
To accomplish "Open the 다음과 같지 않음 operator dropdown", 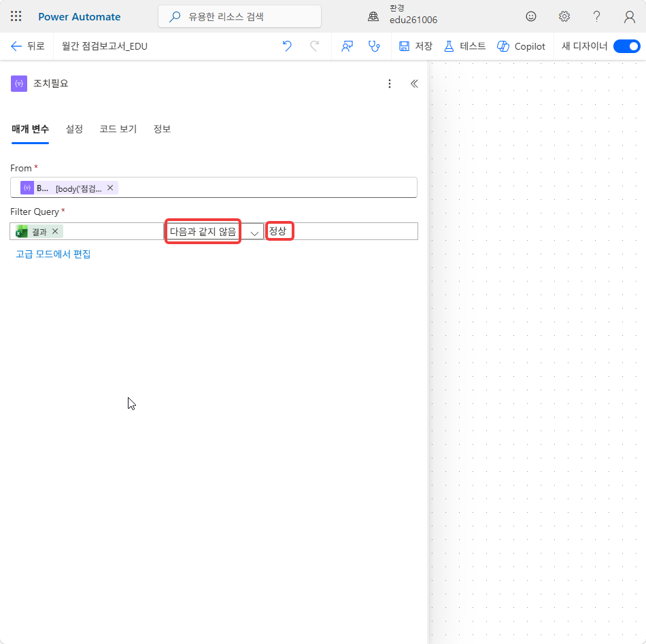I will click(x=214, y=232).
